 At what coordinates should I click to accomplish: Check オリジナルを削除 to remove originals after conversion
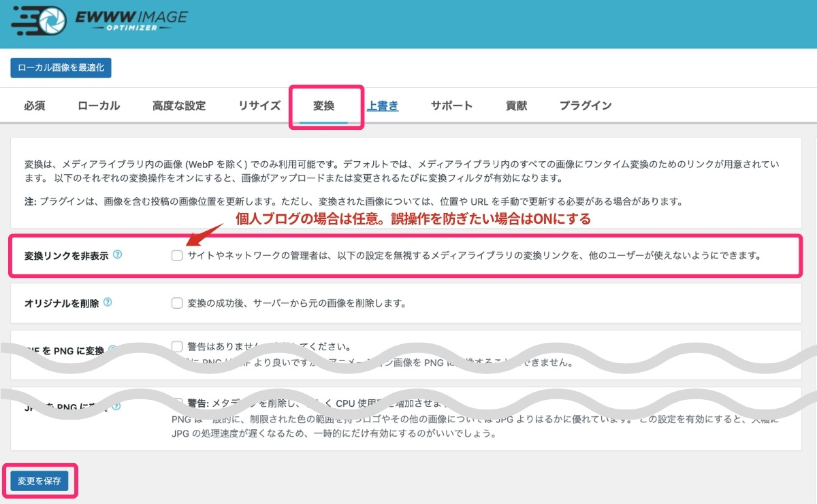177,303
